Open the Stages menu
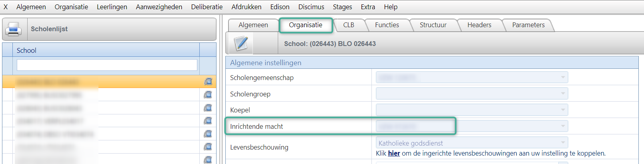The image size is (644, 164). [343, 7]
